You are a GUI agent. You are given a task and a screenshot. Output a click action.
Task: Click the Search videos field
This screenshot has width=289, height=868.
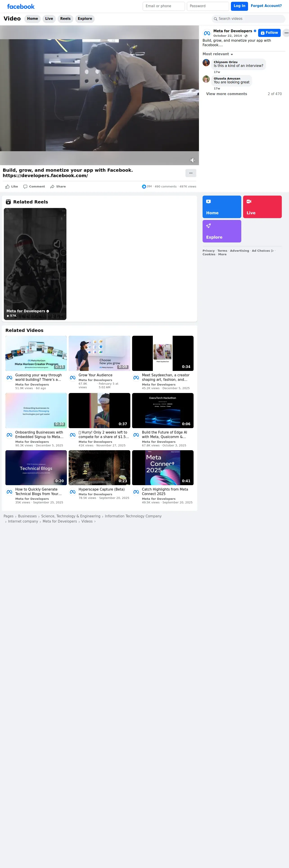[249, 19]
